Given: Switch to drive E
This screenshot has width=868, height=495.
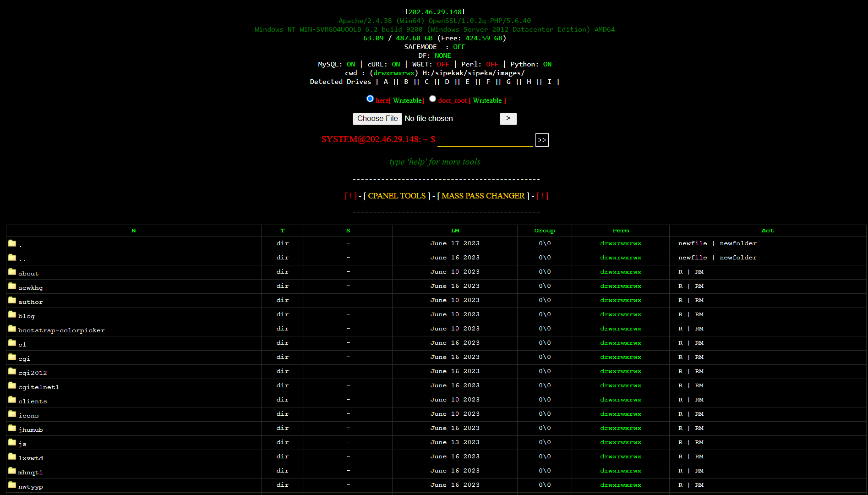Looking at the screenshot, I should coord(468,82).
